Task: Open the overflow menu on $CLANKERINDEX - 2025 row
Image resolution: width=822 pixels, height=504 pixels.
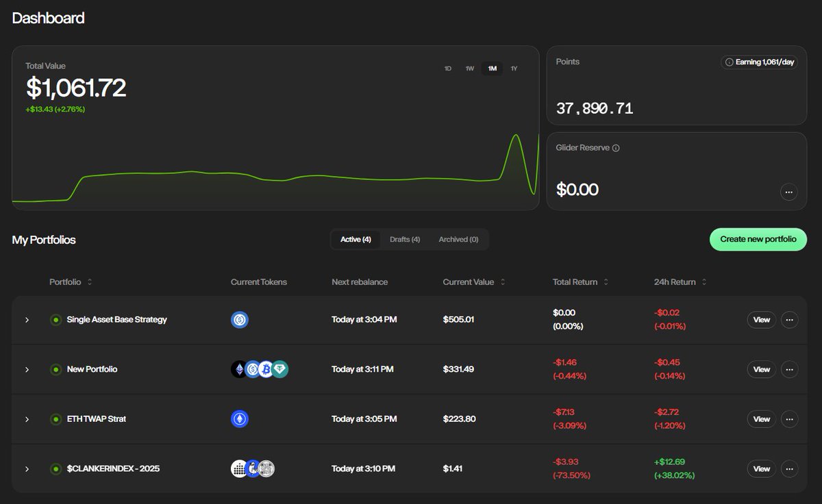Action: [x=789, y=469]
